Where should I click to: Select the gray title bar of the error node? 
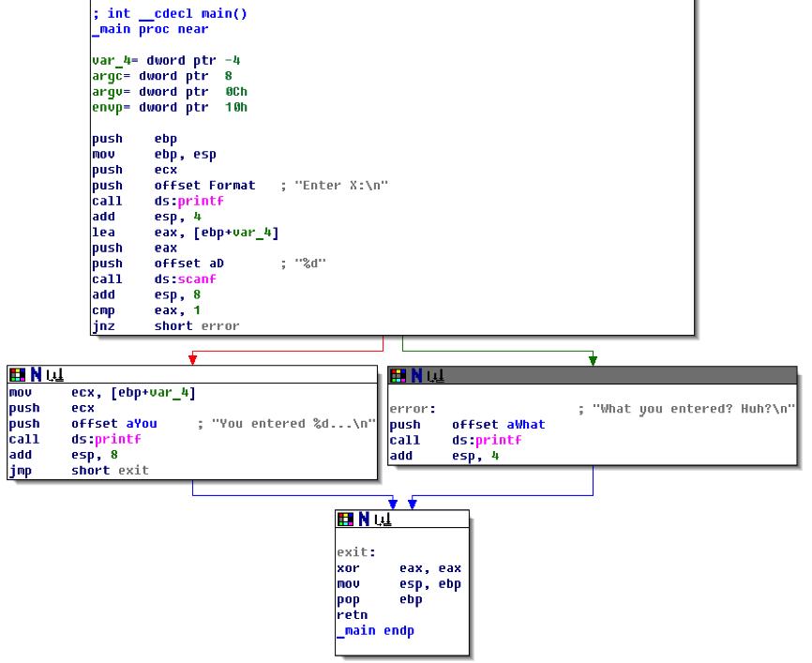point(593,375)
